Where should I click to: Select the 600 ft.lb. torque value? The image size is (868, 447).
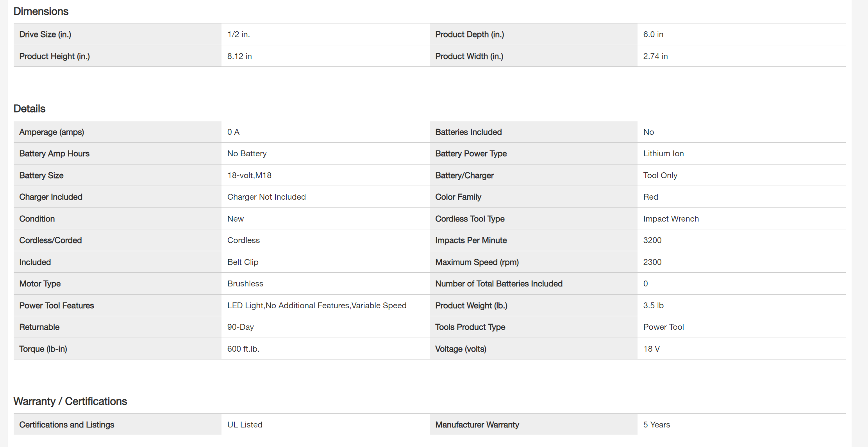pos(243,349)
